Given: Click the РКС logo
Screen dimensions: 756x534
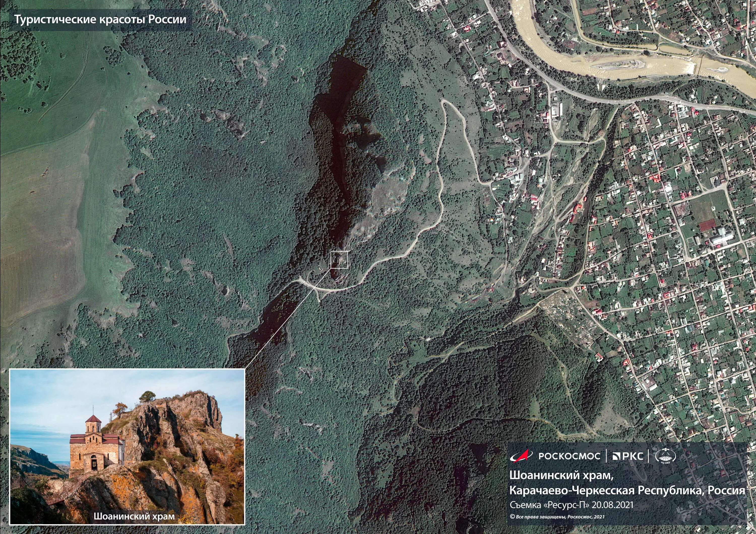Looking at the screenshot, I should click(x=627, y=456).
